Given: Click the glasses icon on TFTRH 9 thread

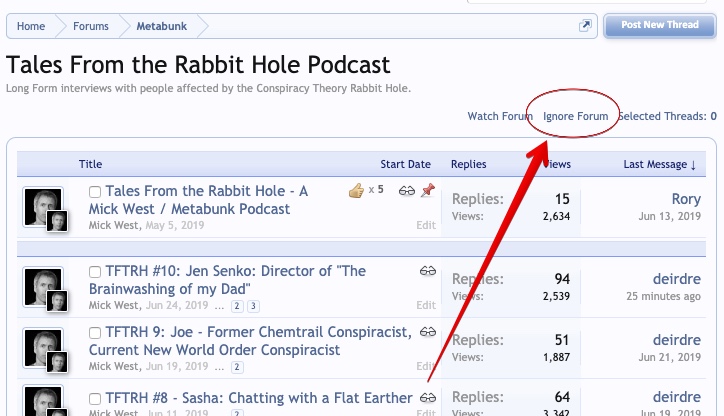Looking at the screenshot, I should coord(428,331).
